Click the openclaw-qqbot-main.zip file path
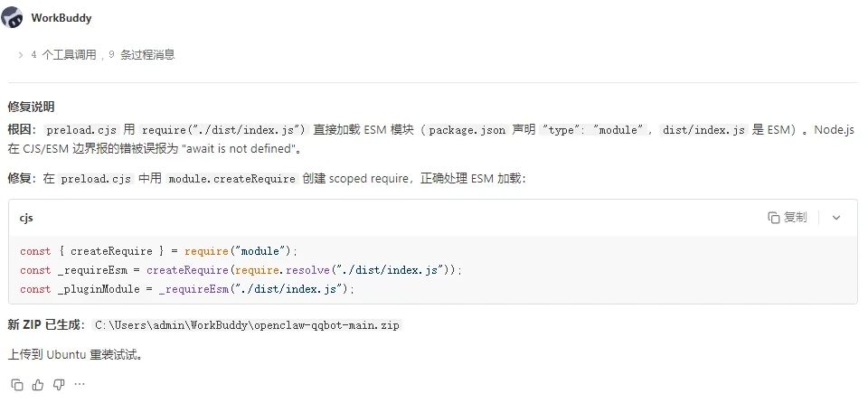868x412 pixels. (x=247, y=325)
